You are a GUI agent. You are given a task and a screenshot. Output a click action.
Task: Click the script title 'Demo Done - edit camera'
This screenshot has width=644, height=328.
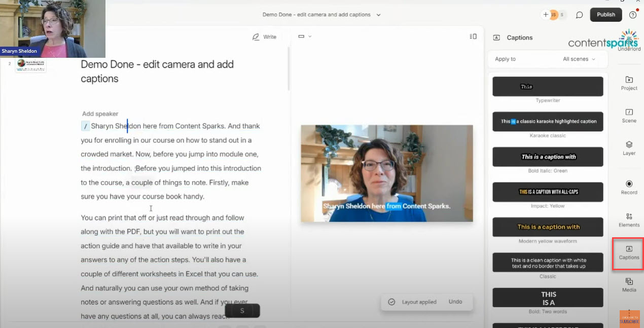[x=157, y=71]
